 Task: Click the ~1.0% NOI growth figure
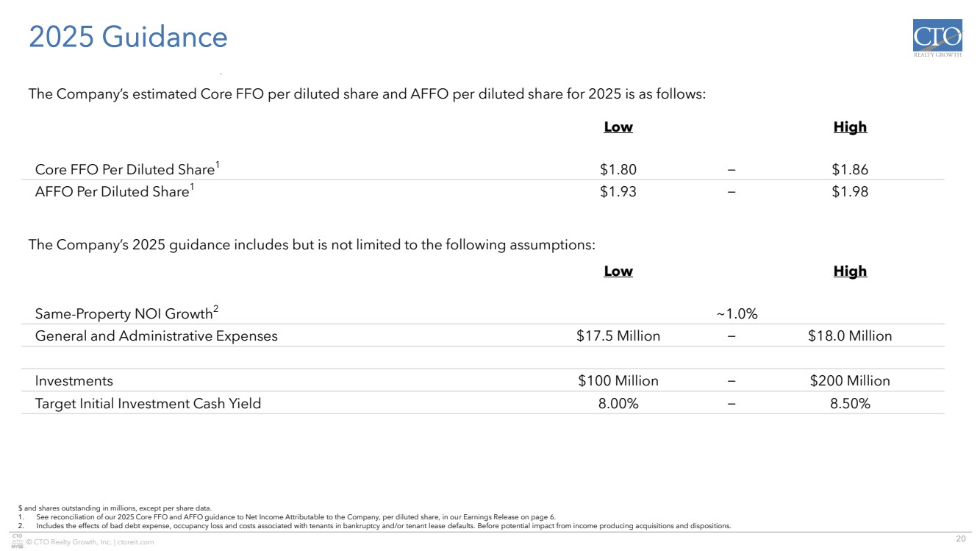(x=737, y=314)
